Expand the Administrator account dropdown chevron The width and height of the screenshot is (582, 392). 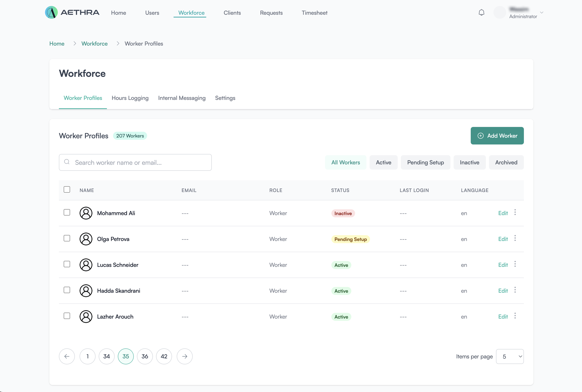(x=542, y=13)
